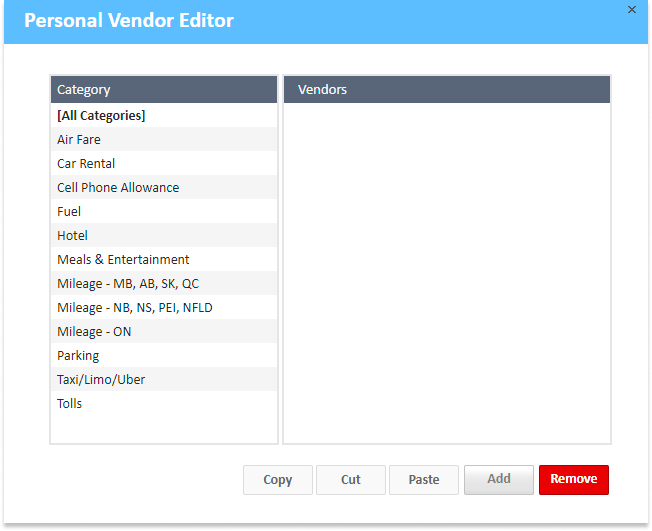Close the Personal Vendor Editor dialog
The width and height of the screenshot is (652, 531).
coord(631,10)
